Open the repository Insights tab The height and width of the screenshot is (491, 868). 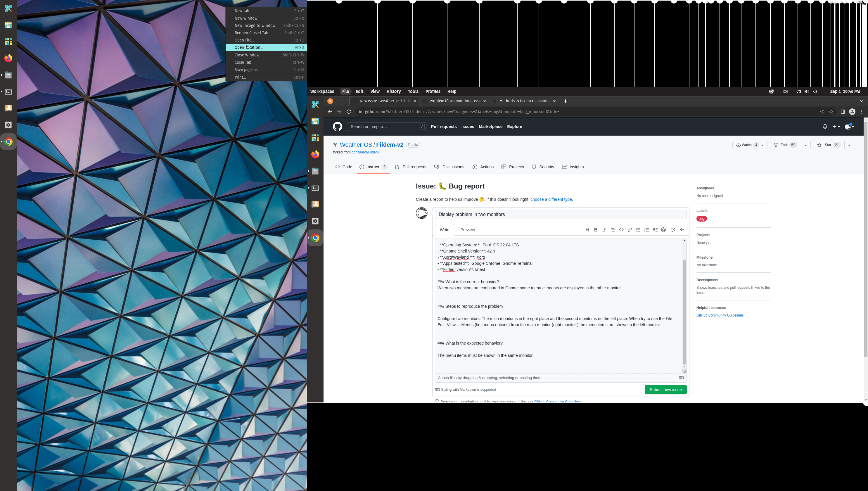coord(573,167)
